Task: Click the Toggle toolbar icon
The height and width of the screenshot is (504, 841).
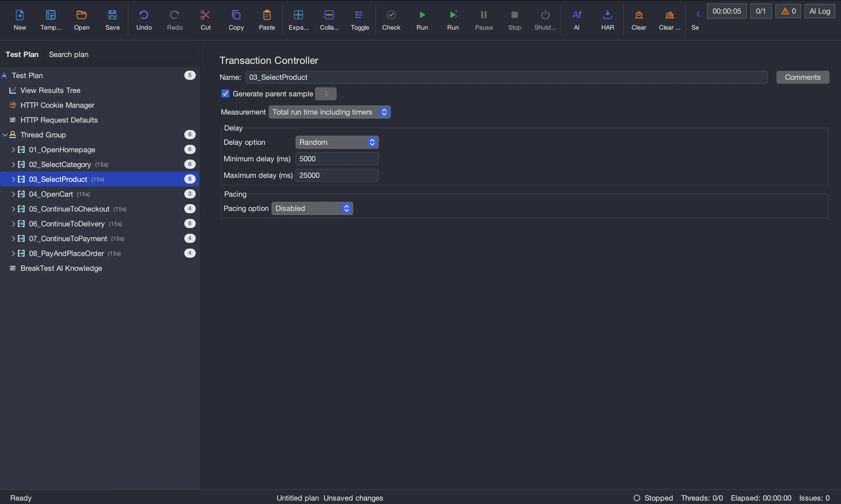Action: pos(359,15)
